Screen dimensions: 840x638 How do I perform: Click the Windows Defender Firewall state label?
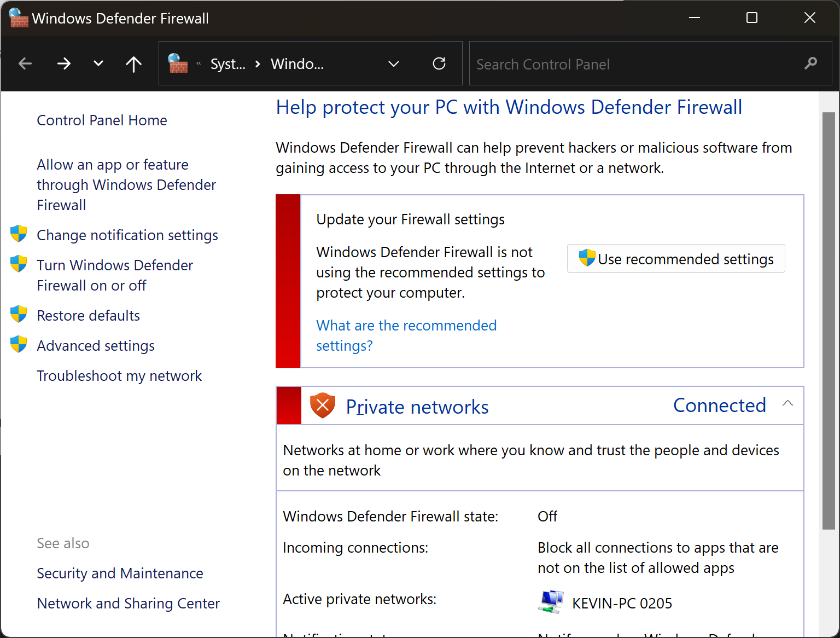pyautogui.click(x=390, y=517)
